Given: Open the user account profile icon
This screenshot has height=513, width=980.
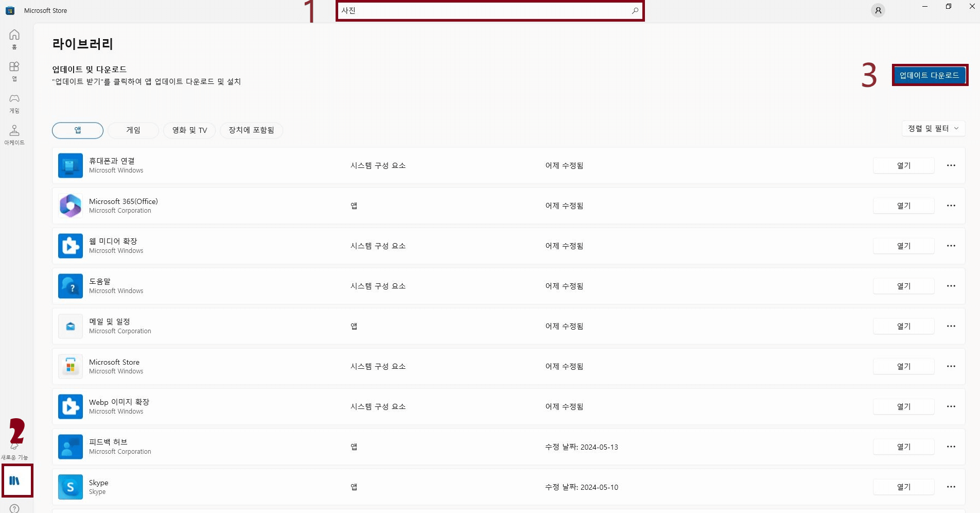Looking at the screenshot, I should click(x=878, y=10).
